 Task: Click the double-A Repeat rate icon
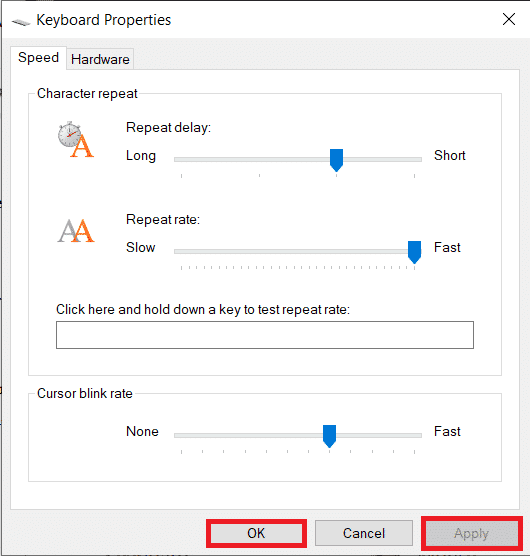(x=76, y=231)
